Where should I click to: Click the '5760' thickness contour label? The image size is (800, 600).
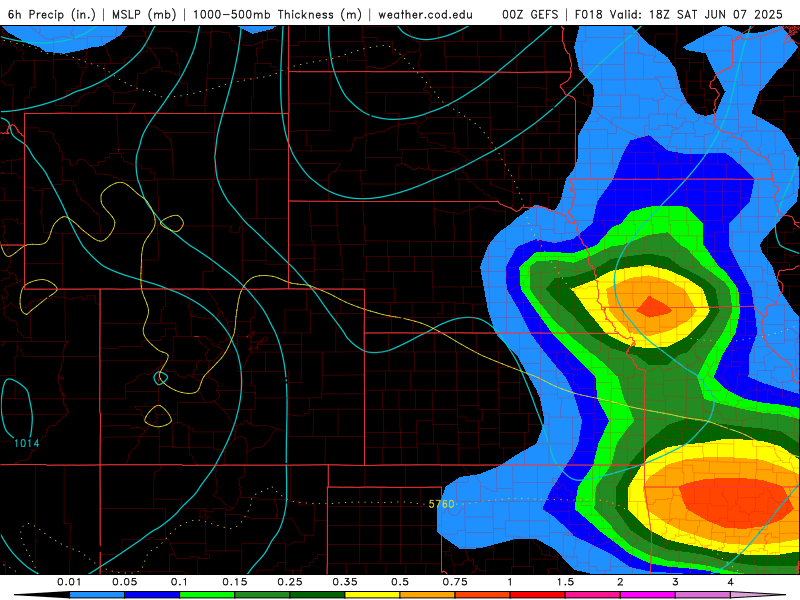click(x=441, y=504)
